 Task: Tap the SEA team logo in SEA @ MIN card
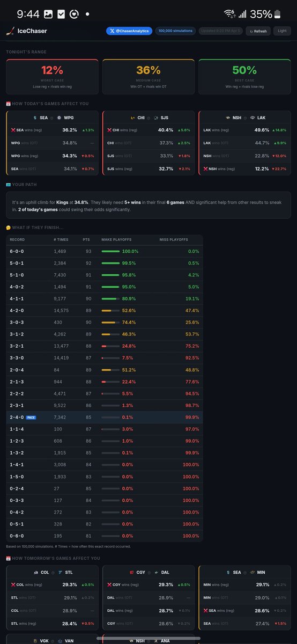227,573
